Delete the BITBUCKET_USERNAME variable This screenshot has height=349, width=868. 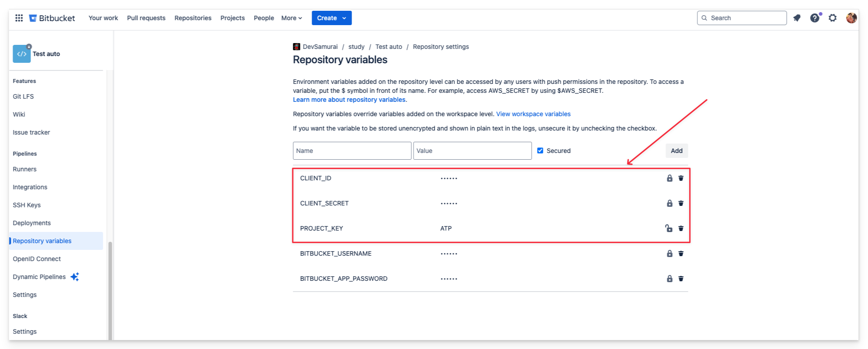(681, 253)
